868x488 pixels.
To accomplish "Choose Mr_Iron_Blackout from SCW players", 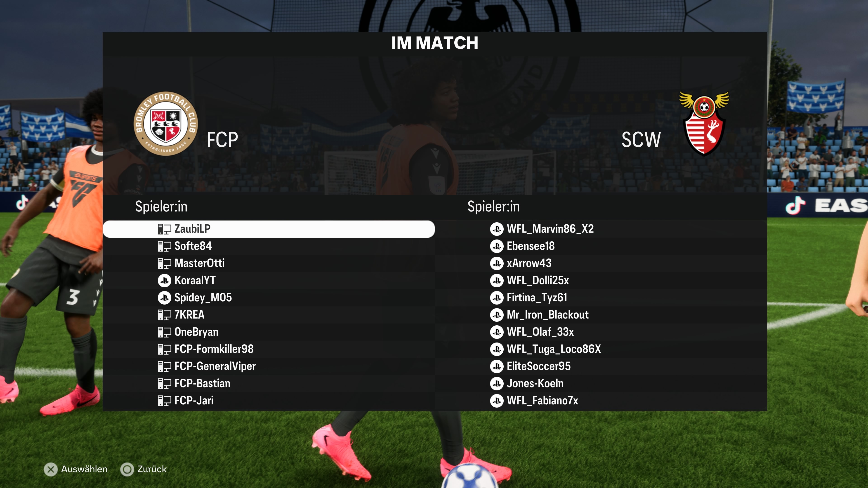I will point(601,315).
